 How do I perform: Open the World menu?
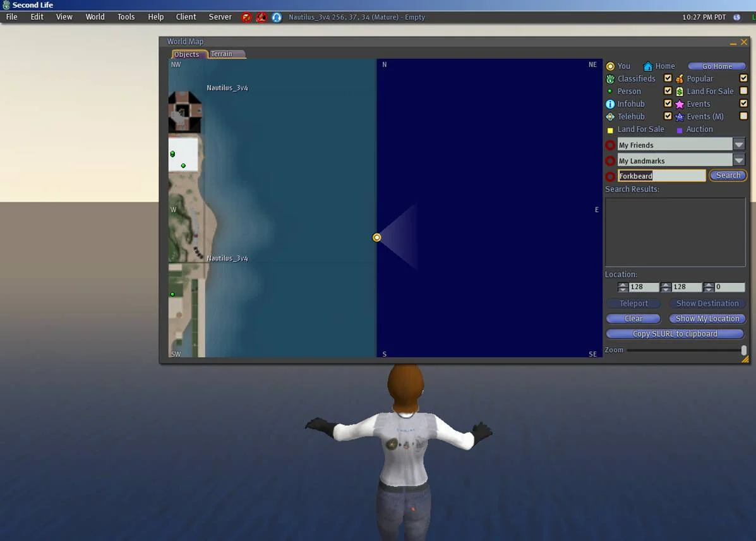click(x=95, y=17)
